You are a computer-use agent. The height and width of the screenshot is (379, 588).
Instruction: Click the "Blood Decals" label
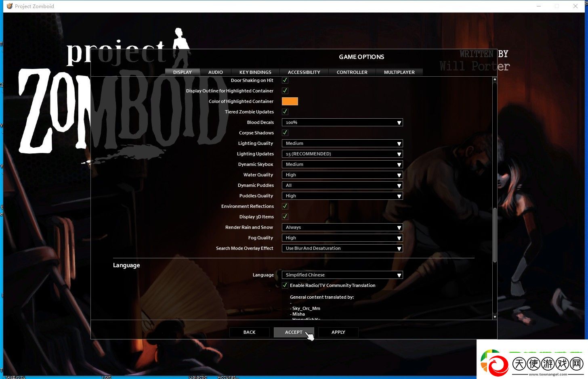tap(260, 122)
